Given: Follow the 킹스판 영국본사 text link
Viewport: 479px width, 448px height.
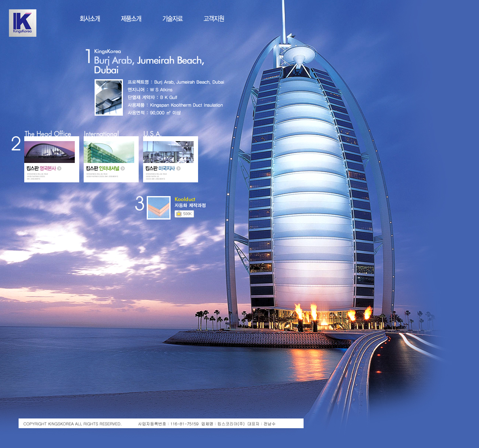Looking at the screenshot, I should tap(41, 169).
